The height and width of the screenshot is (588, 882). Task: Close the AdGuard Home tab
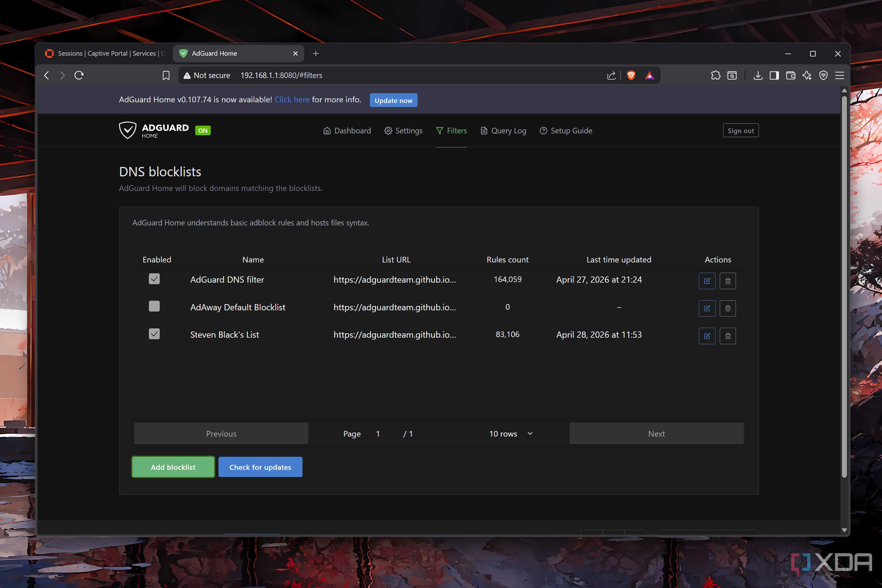click(296, 54)
